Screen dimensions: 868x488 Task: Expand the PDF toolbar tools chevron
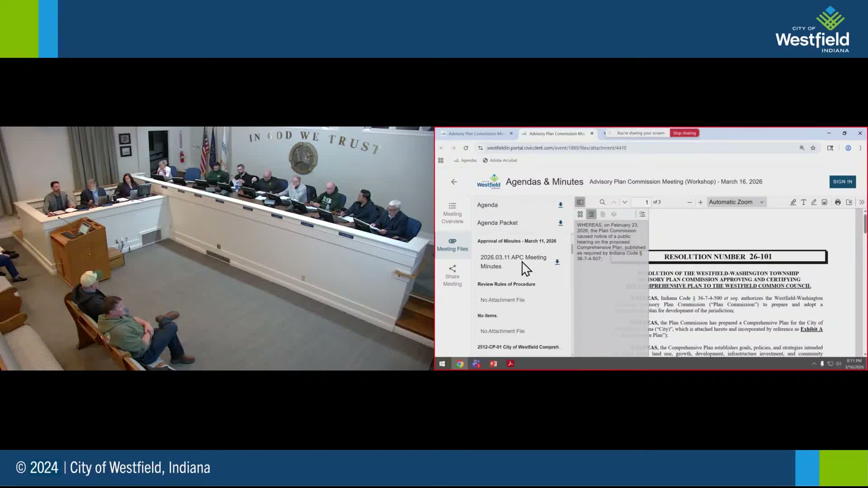click(x=861, y=202)
